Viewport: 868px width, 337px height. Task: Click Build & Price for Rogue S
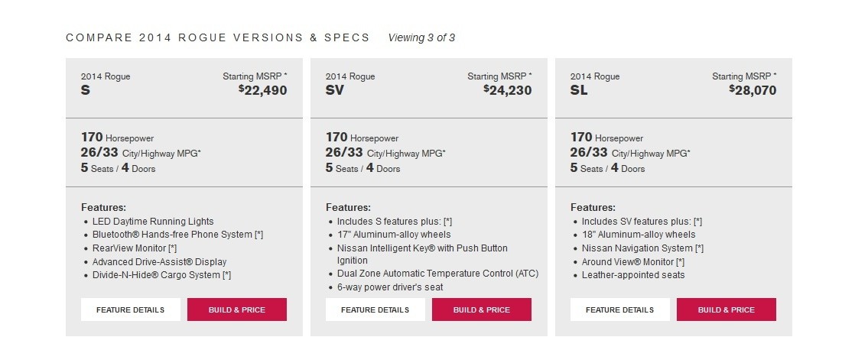[237, 310]
